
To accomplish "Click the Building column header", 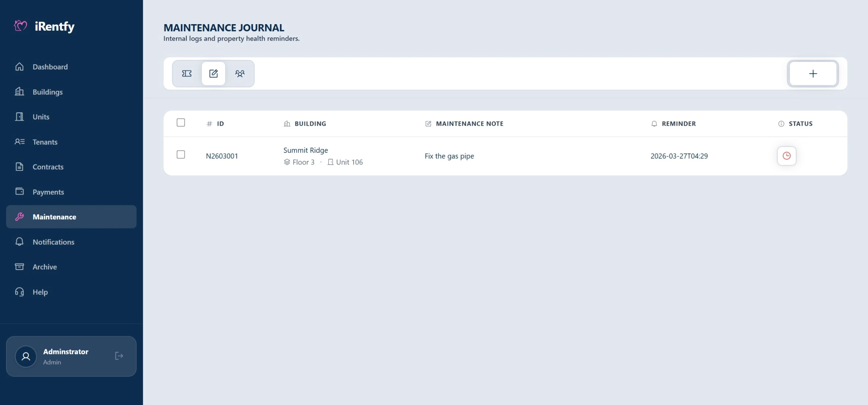I will [305, 124].
